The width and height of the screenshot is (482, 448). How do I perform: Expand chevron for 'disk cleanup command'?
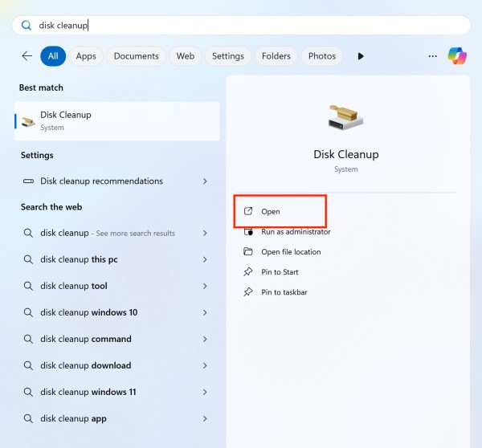tap(205, 339)
